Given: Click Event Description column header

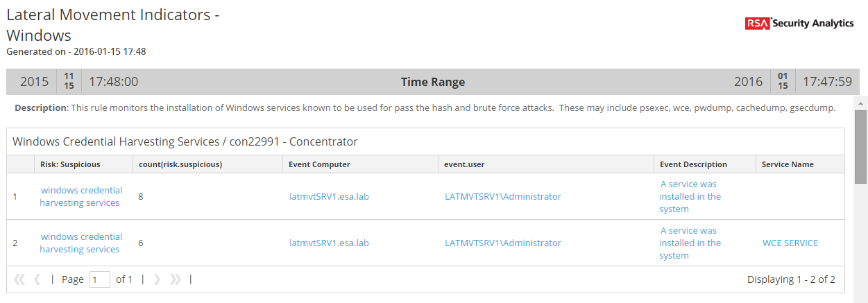Looking at the screenshot, I should pyautogui.click(x=693, y=164).
